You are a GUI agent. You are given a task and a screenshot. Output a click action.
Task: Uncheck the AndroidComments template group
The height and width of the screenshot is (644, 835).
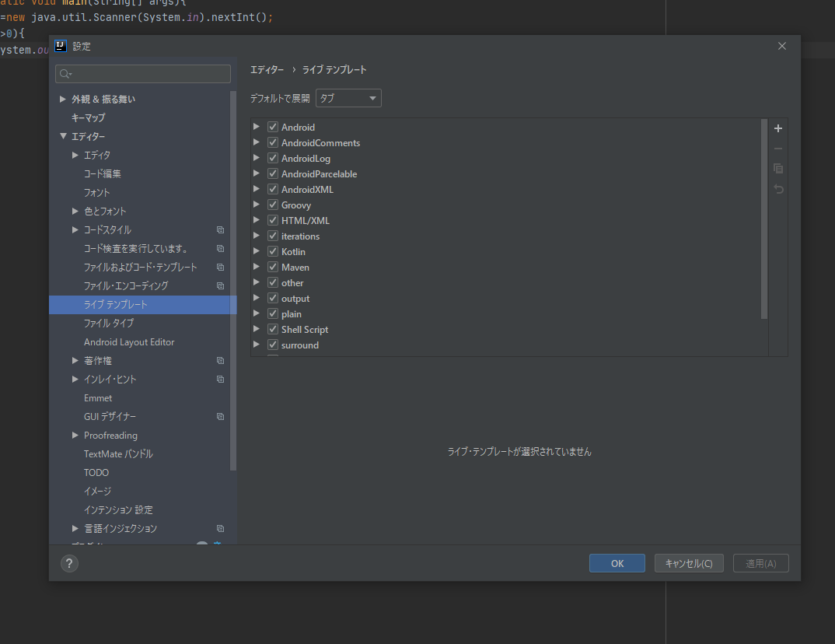pyautogui.click(x=273, y=142)
